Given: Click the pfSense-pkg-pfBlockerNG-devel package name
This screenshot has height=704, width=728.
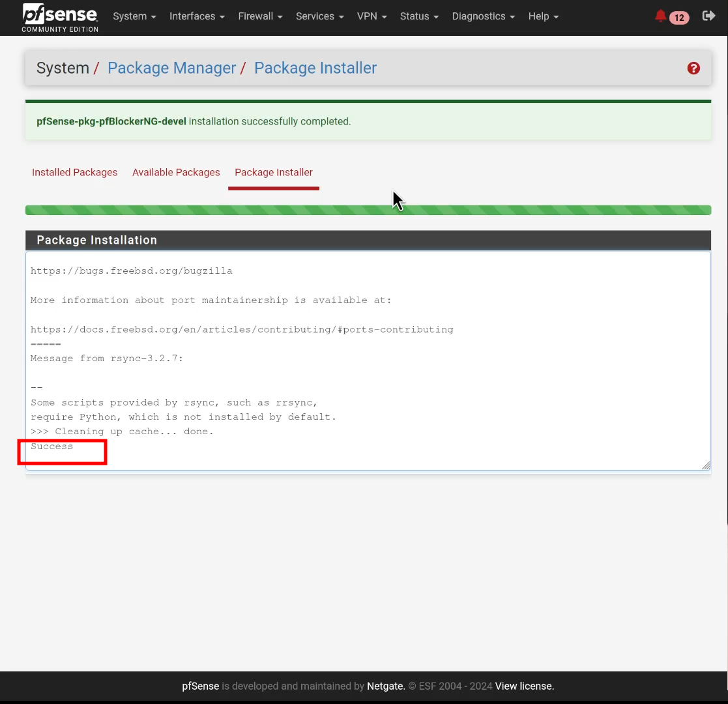Looking at the screenshot, I should (x=111, y=121).
